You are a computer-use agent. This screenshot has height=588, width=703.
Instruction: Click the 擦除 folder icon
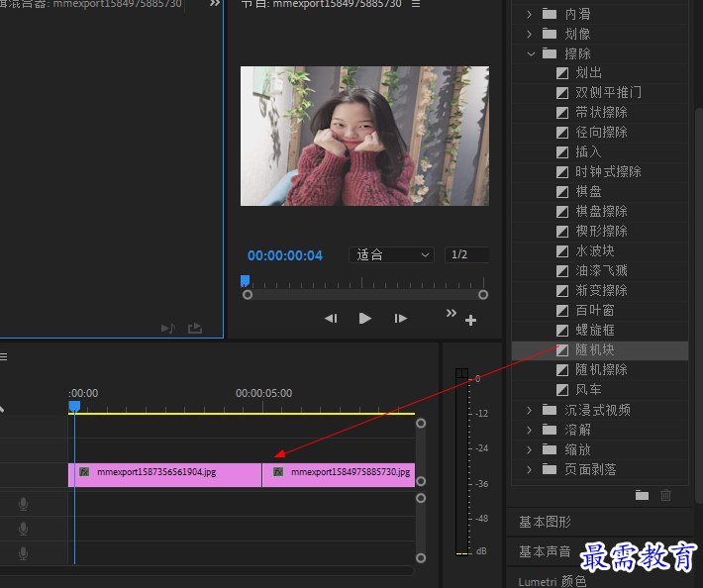point(550,53)
